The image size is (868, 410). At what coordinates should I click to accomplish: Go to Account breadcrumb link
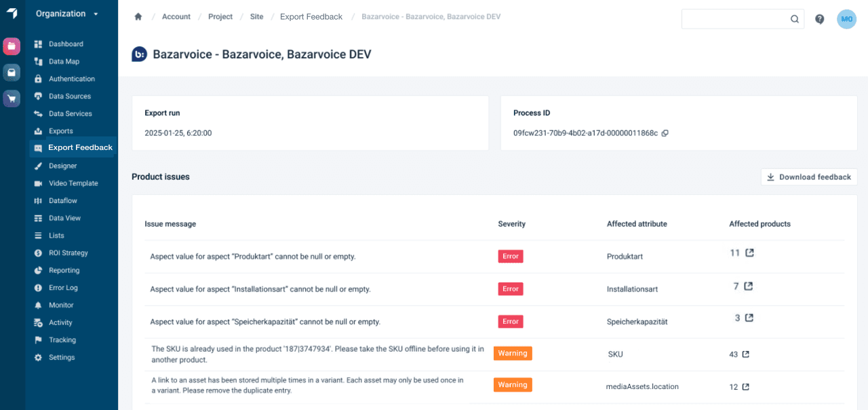point(176,17)
